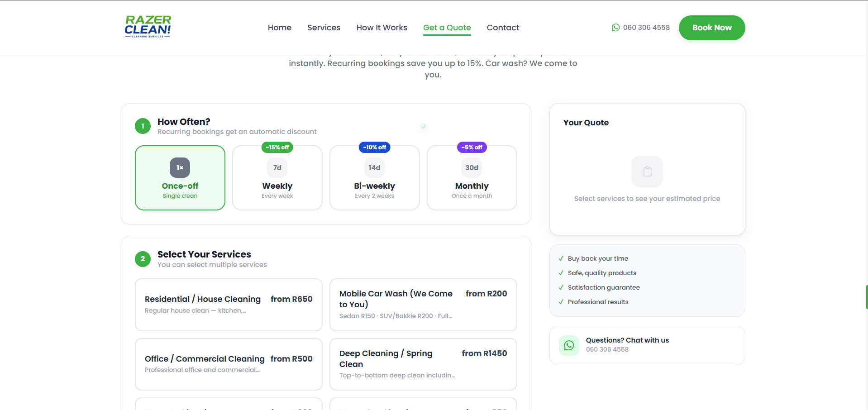Click the 14d Bi-weekly icon

tap(375, 168)
